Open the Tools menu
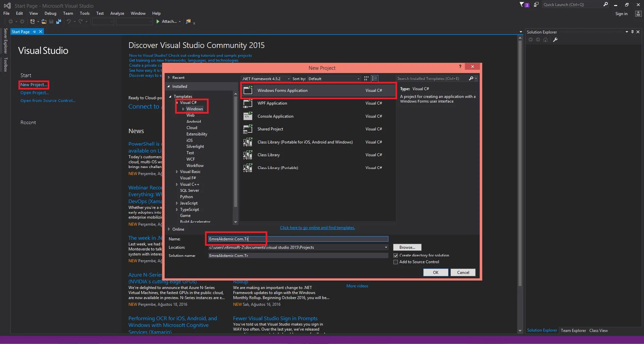Viewport: 644px width, 344px height. point(85,13)
